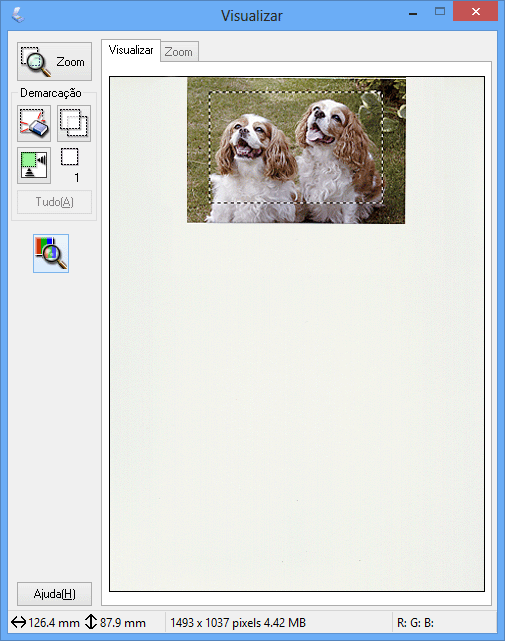Maximize the Visualizar window

(440, 11)
